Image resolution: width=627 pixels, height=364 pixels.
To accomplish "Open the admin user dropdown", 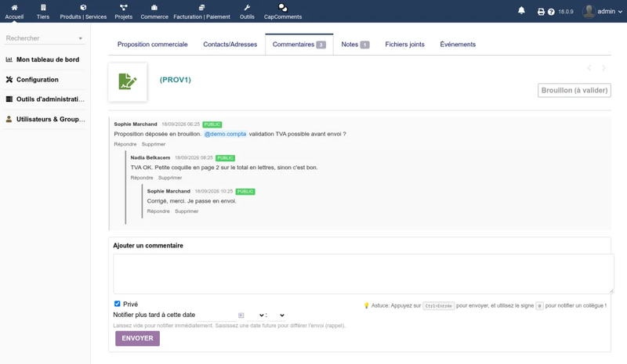I will tap(611, 12).
